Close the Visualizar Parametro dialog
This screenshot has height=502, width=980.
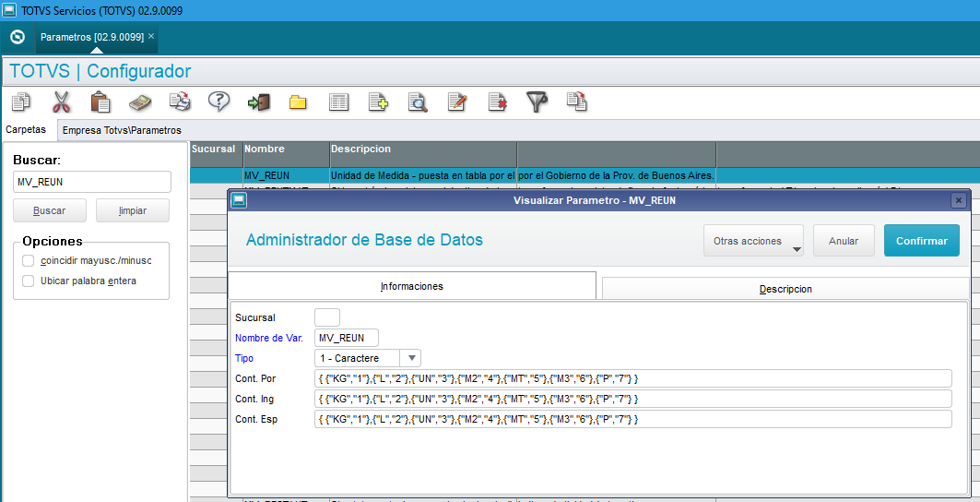pyautogui.click(x=959, y=200)
